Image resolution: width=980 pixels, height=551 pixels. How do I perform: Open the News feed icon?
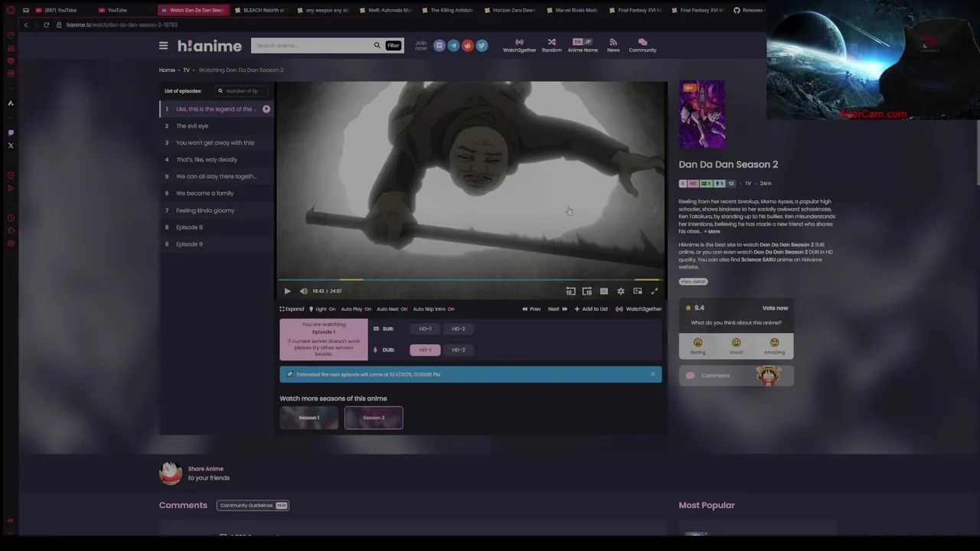coord(613,45)
